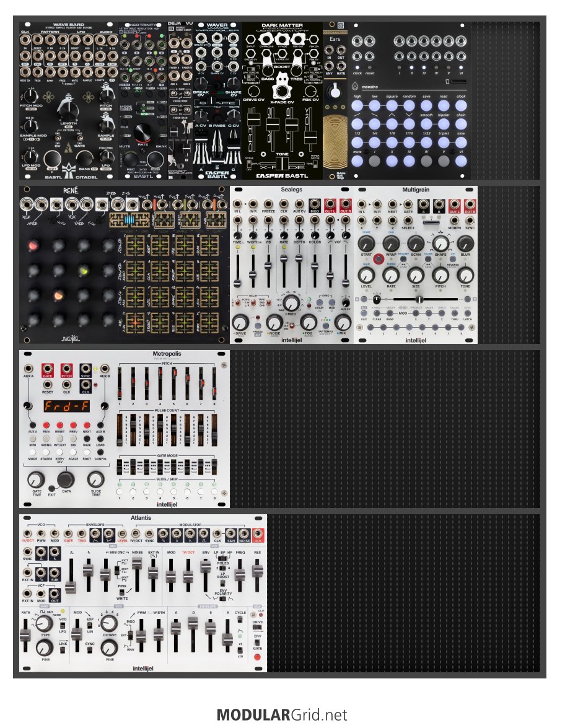
Task: Click the Atlantis S&H output jack
Action: pyautogui.click(x=230, y=534)
